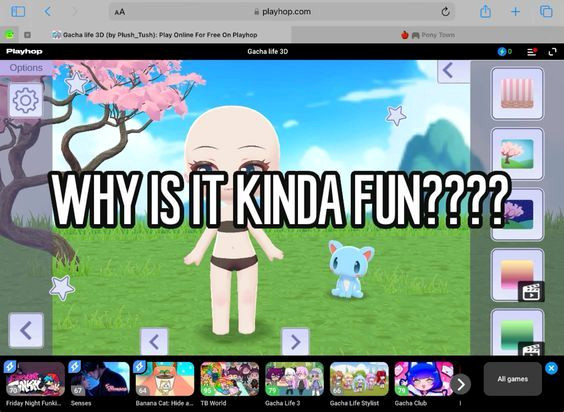The height and width of the screenshot is (412, 564).
Task: Show more games with next arrow
Action: [x=460, y=384]
